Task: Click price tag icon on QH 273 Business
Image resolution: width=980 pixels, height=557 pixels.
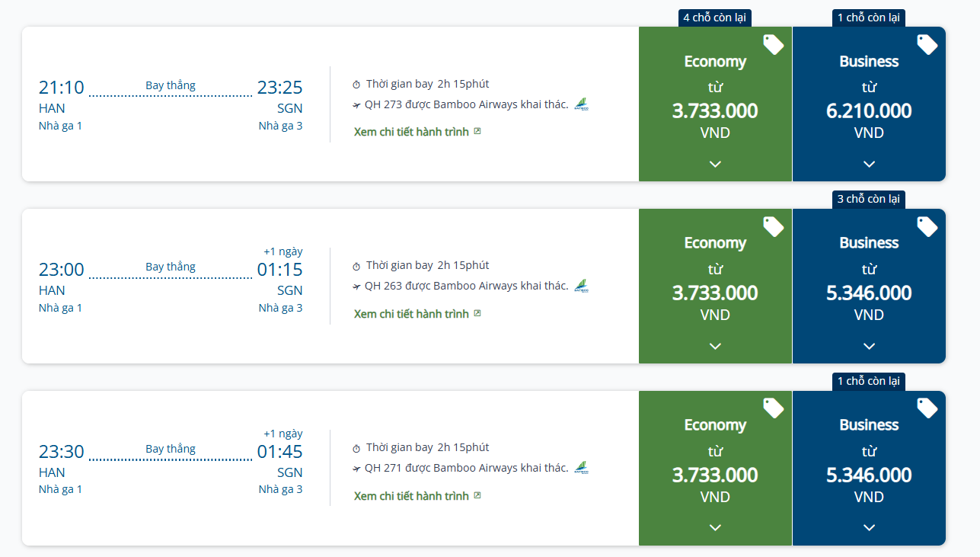Action: 927,44
